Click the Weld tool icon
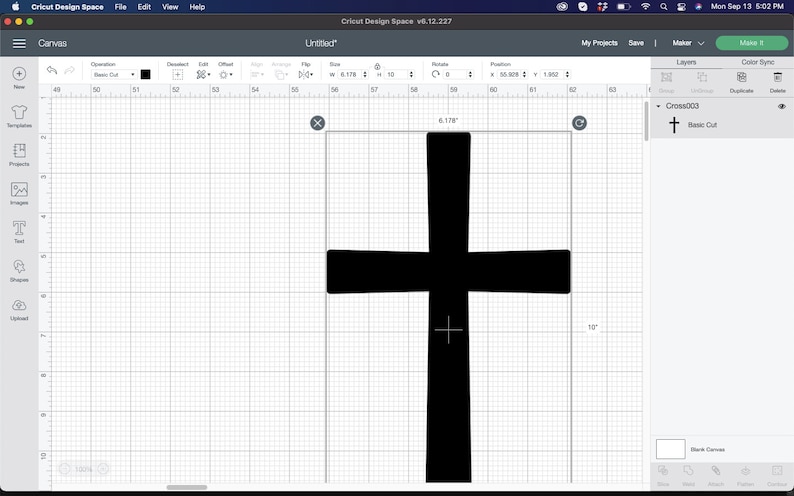This screenshot has height=496, width=794. 688,471
